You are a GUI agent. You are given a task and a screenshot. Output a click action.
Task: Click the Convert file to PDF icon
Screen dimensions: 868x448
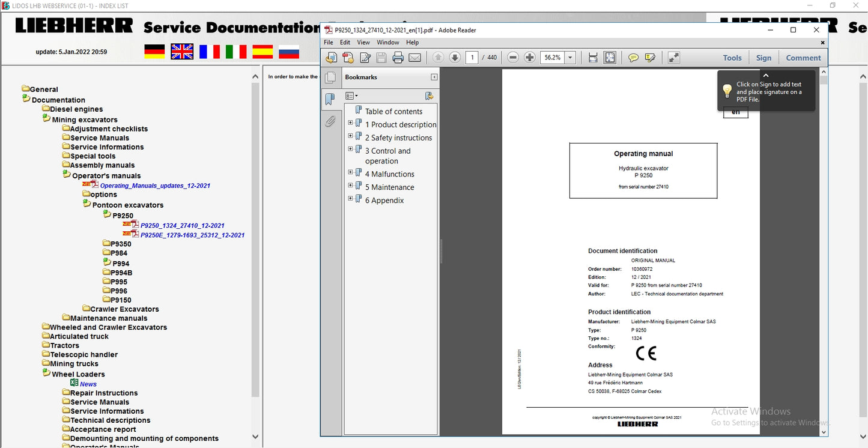[348, 58]
